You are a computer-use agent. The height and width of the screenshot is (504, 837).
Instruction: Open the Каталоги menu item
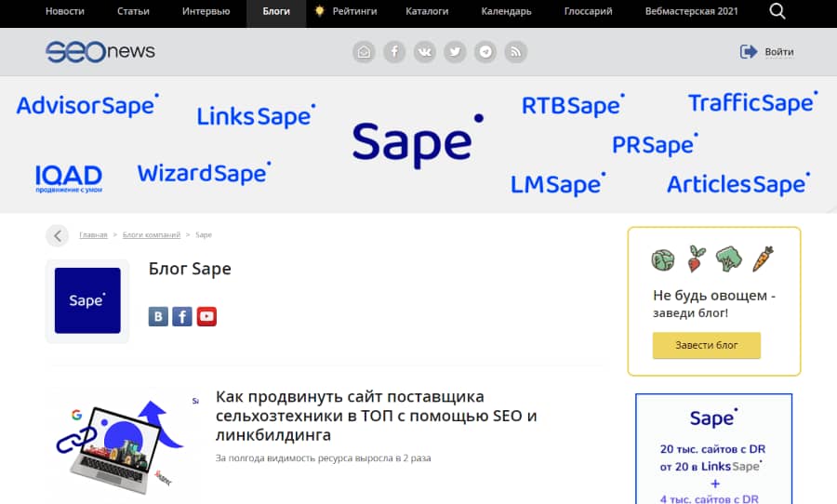point(427,11)
